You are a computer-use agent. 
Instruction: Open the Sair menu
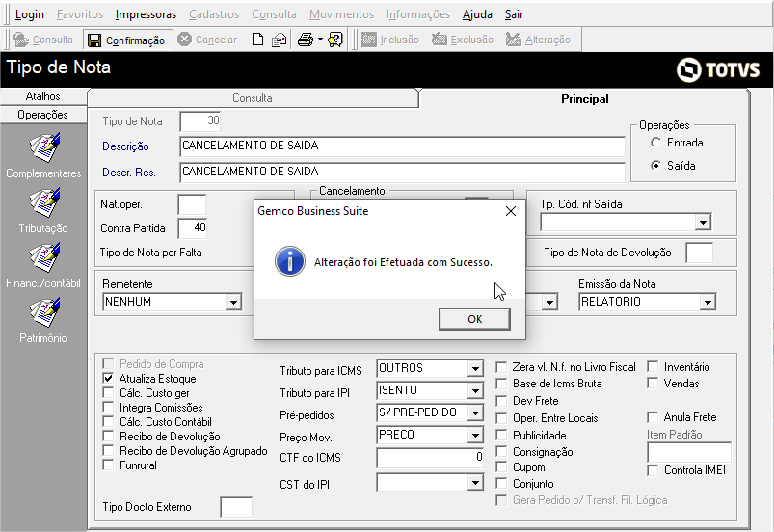click(514, 14)
